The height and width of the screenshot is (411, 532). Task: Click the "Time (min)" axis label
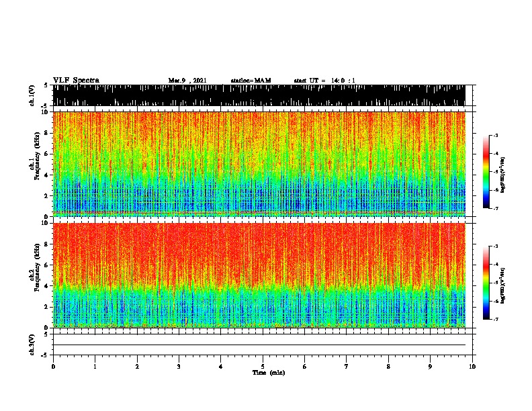(x=269, y=373)
